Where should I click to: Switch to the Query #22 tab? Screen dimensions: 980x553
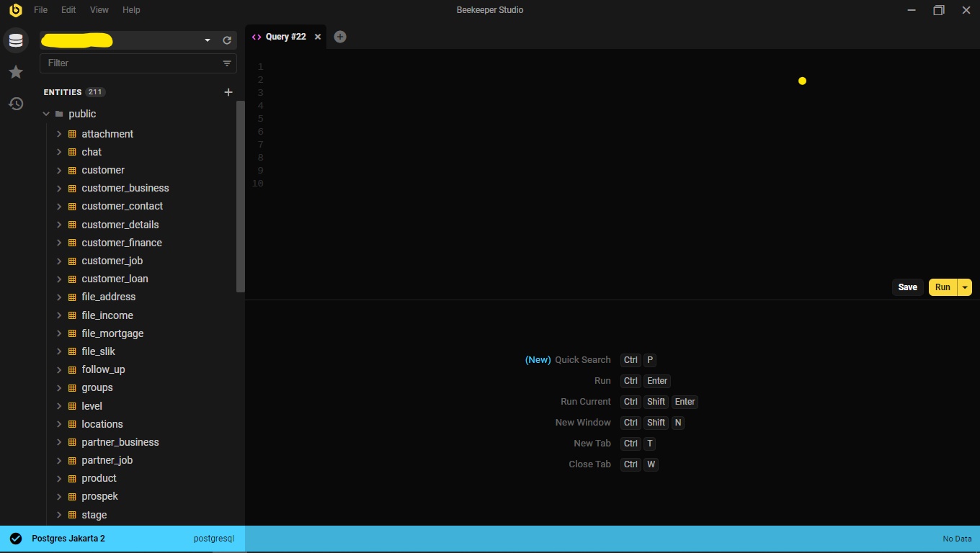coord(286,36)
